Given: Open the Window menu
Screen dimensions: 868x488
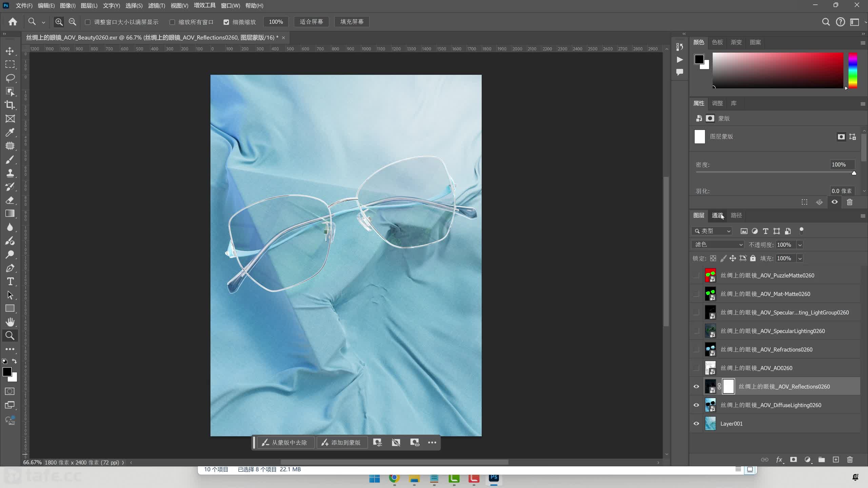Looking at the screenshot, I should point(230,6).
